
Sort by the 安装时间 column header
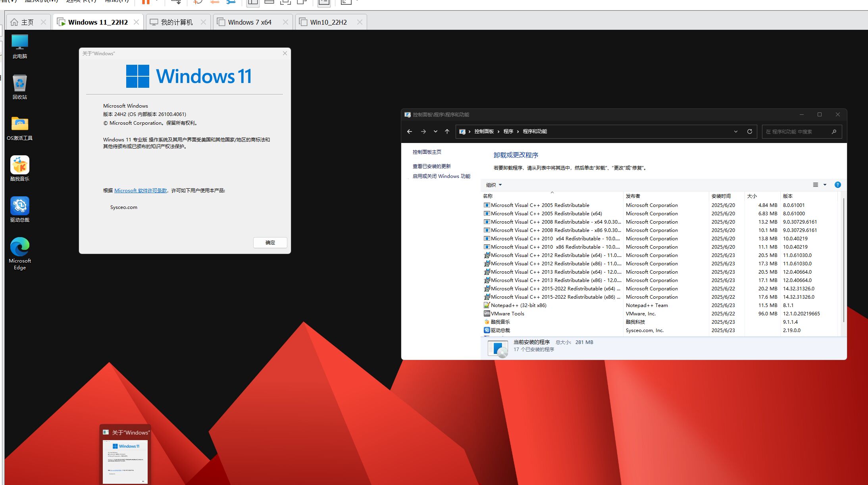(x=726, y=196)
